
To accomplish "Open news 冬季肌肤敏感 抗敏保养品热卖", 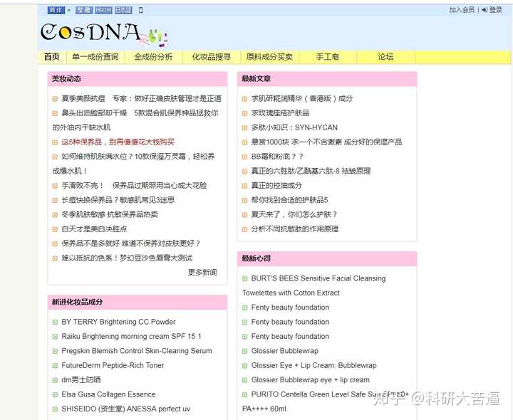I will pyautogui.click(x=110, y=214).
